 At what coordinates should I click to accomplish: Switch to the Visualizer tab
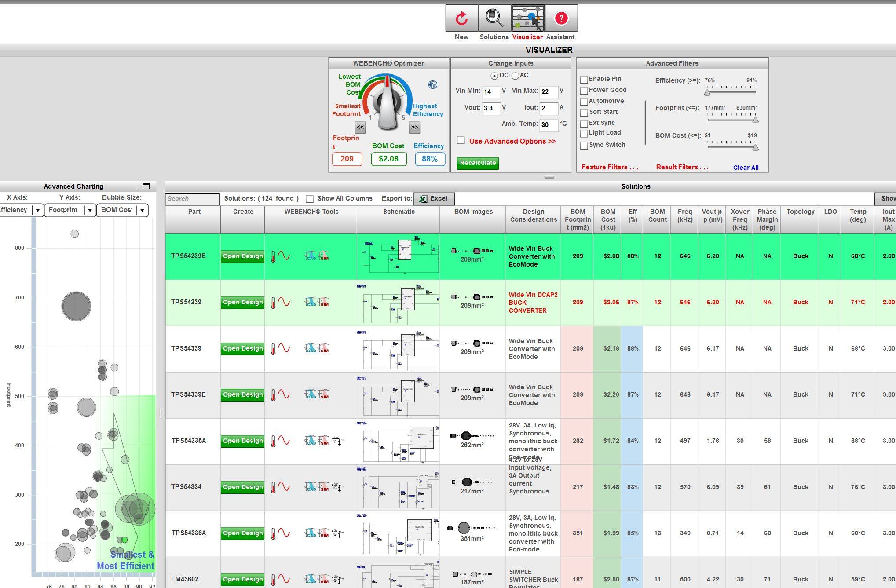click(527, 18)
